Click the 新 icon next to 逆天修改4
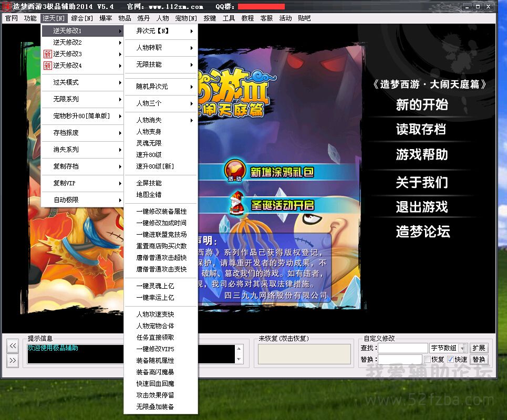 (47, 66)
